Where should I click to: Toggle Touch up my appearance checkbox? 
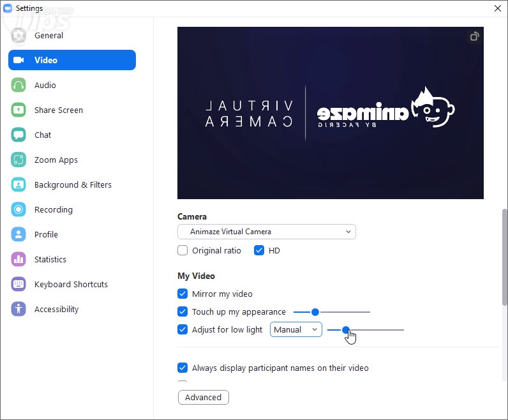pyautogui.click(x=183, y=311)
